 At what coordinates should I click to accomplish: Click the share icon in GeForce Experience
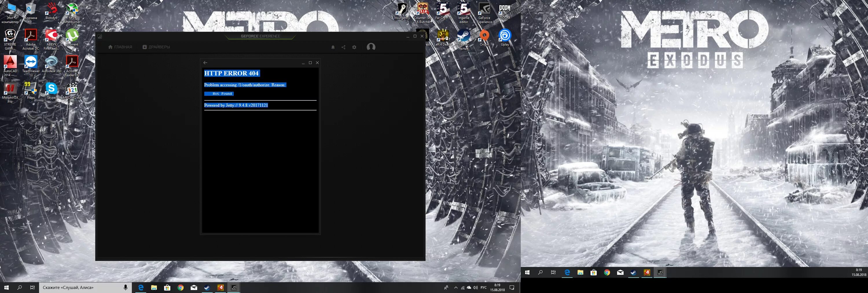(x=343, y=47)
